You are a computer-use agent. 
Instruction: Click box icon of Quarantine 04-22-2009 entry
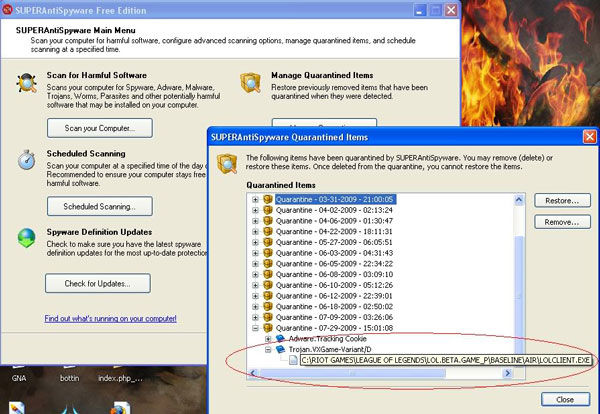click(268, 231)
